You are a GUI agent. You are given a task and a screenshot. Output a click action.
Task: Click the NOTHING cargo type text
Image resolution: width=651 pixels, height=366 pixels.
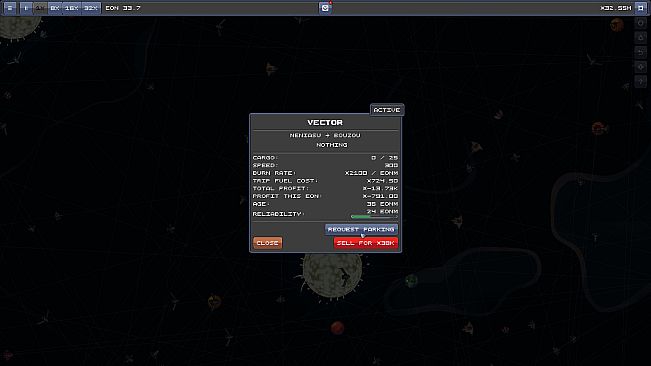(x=332, y=145)
